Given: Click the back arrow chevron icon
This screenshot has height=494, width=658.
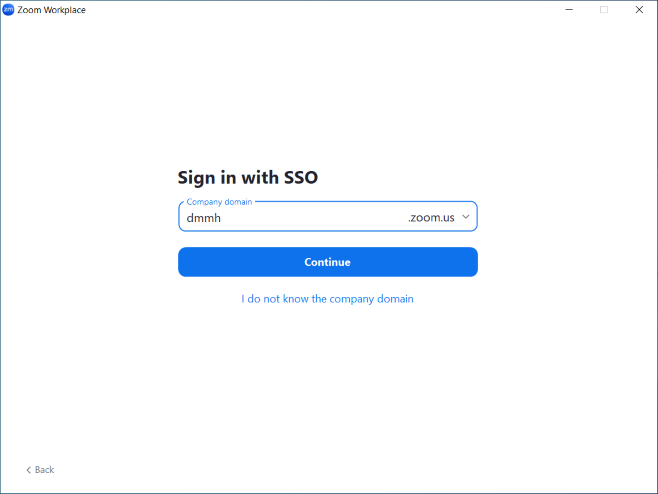Looking at the screenshot, I should click(x=28, y=470).
